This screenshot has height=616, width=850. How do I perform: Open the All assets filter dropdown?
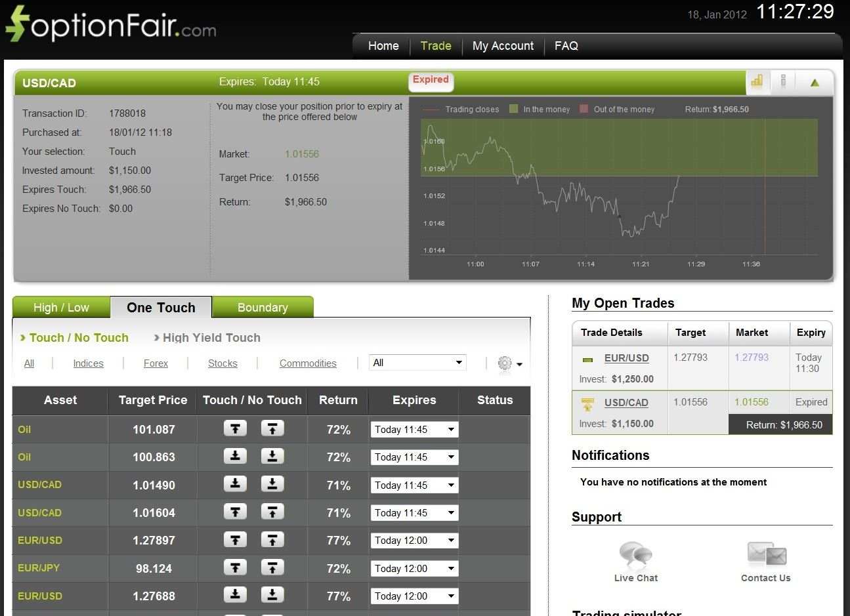pos(417,362)
